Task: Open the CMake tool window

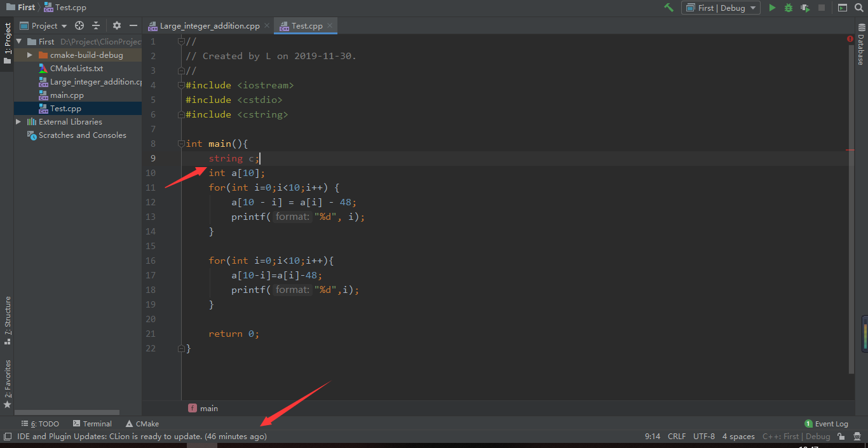Action: (142, 424)
